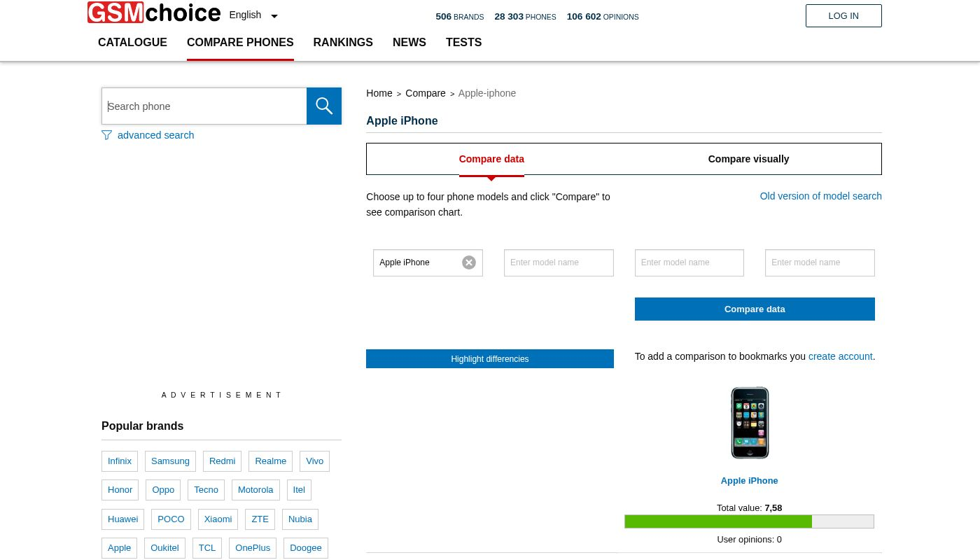Image resolution: width=980 pixels, height=560 pixels.
Task: Click the green total value bar
Action: point(718,521)
